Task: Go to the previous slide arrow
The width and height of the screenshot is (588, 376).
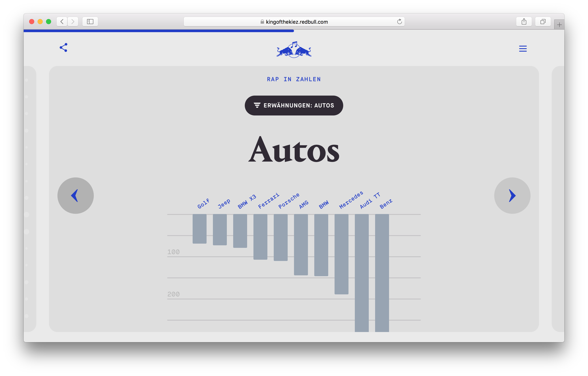Action: 75,196
